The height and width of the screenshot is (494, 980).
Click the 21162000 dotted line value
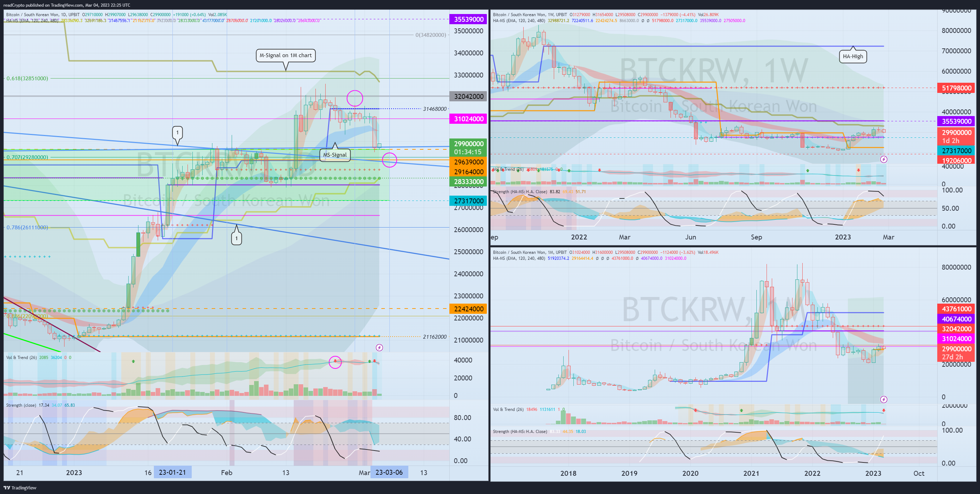click(x=435, y=337)
